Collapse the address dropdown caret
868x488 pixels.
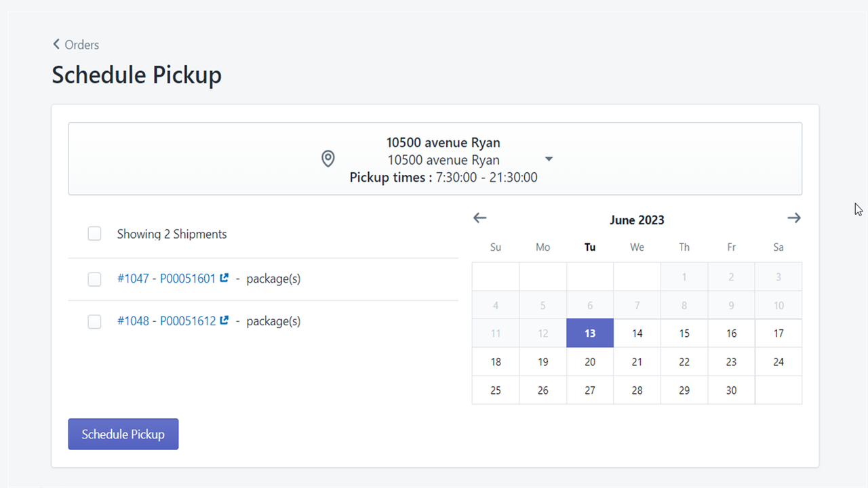tap(549, 159)
